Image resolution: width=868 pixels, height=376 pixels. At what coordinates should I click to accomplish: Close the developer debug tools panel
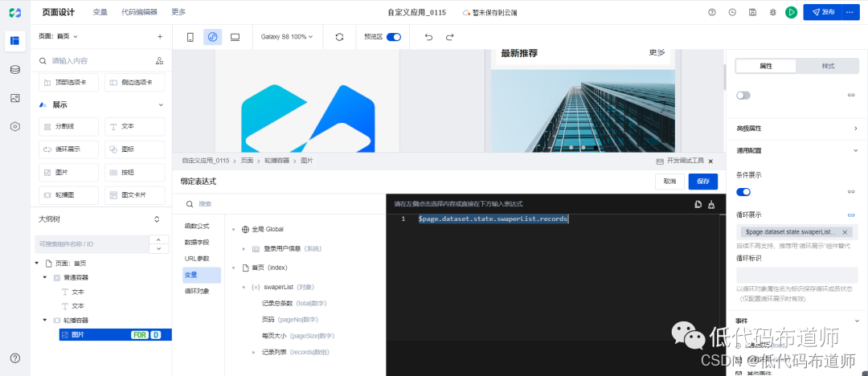[710, 161]
